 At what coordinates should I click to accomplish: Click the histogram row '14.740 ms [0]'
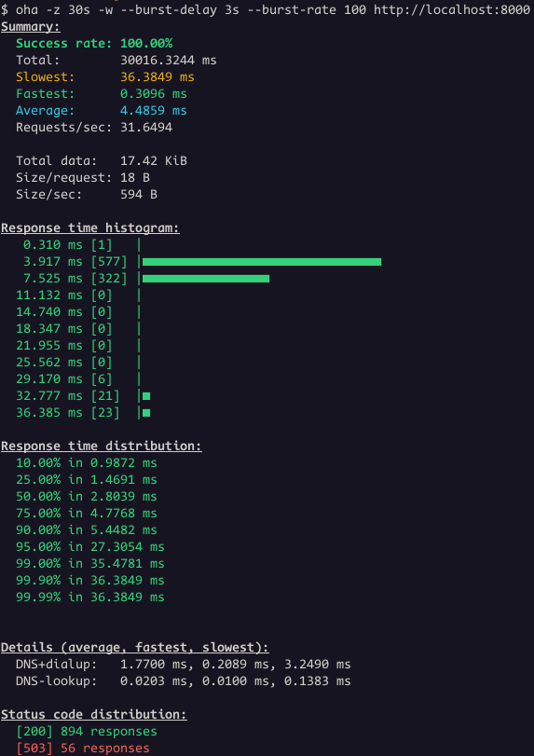pyautogui.click(x=78, y=312)
